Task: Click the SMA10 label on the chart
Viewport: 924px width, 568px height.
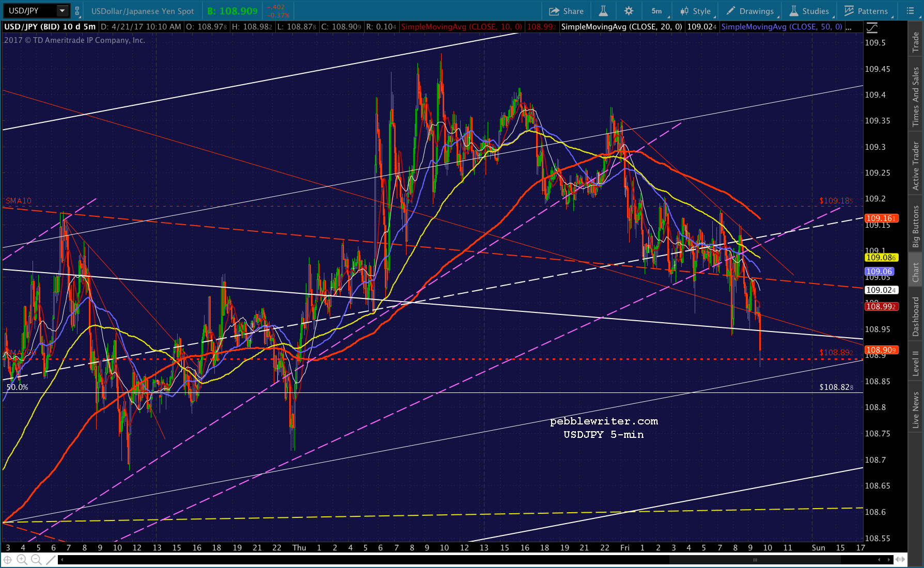Action: tap(19, 201)
